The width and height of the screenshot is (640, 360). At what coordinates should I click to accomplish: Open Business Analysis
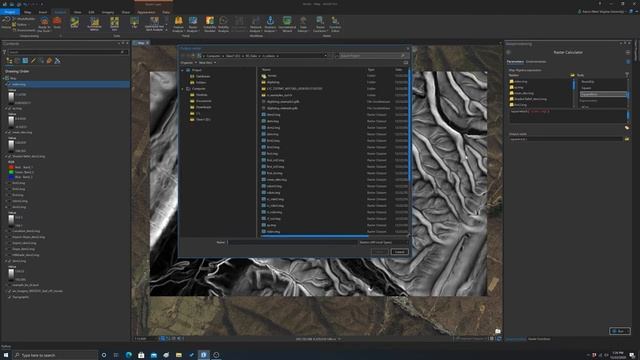pos(270,24)
